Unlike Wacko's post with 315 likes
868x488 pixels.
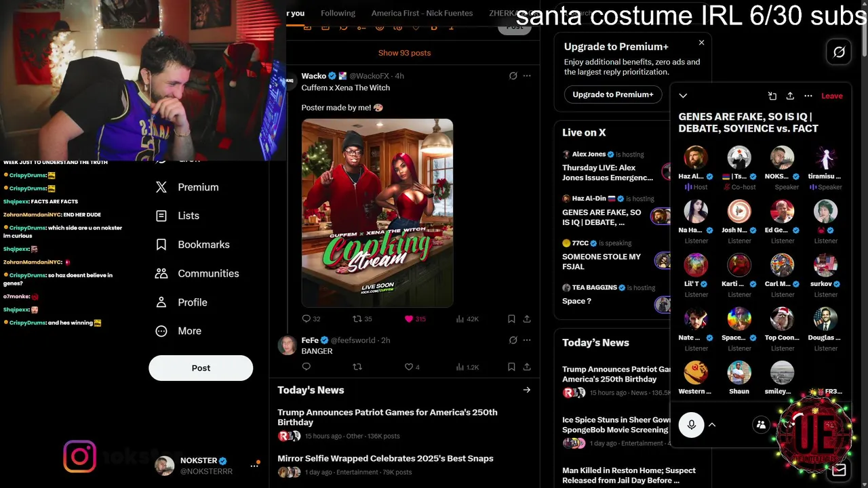(415, 319)
